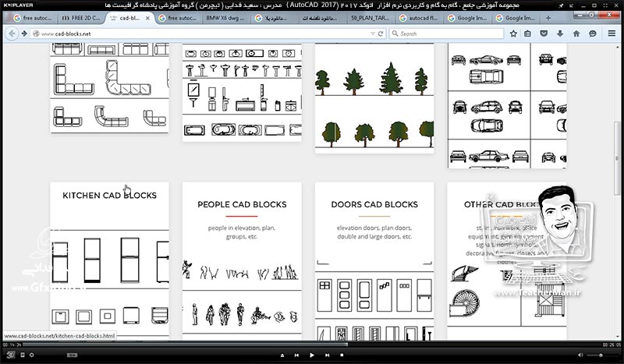This screenshot has width=624, height=364.
Task: Click 'people in elevation, plan, groups, etc.' text
Action: point(242,232)
